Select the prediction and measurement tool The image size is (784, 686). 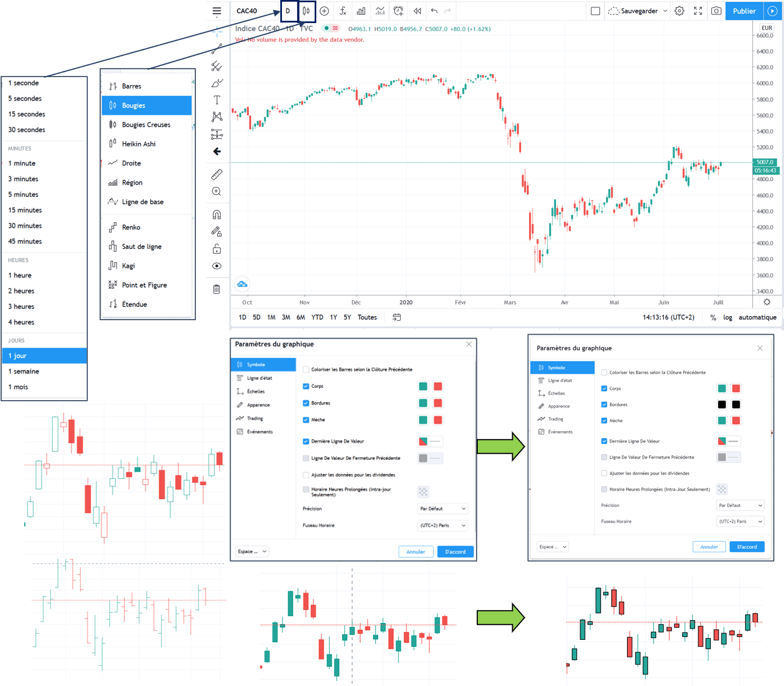point(217,134)
